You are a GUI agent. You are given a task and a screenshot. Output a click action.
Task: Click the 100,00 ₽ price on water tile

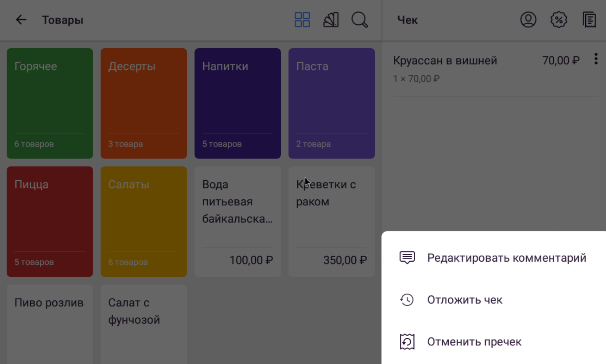point(251,260)
